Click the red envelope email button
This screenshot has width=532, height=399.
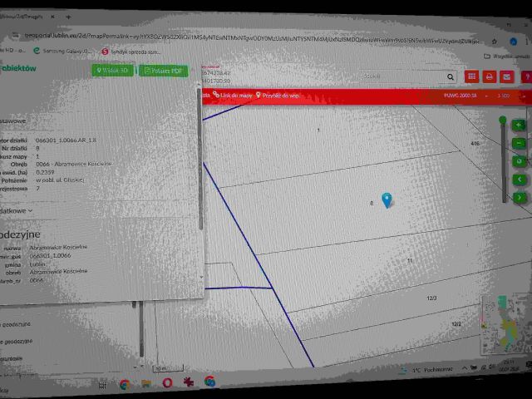coord(506,77)
